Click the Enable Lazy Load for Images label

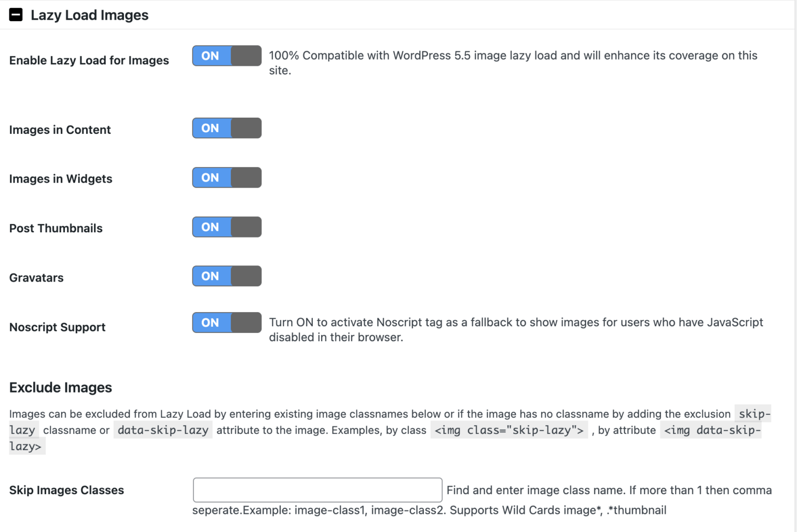coord(89,60)
